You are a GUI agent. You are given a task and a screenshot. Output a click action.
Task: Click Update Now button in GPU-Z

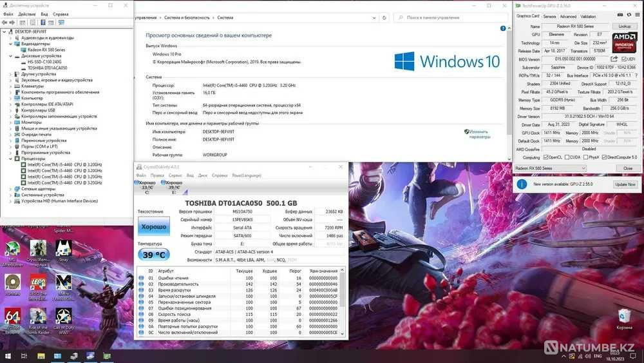[x=625, y=184]
